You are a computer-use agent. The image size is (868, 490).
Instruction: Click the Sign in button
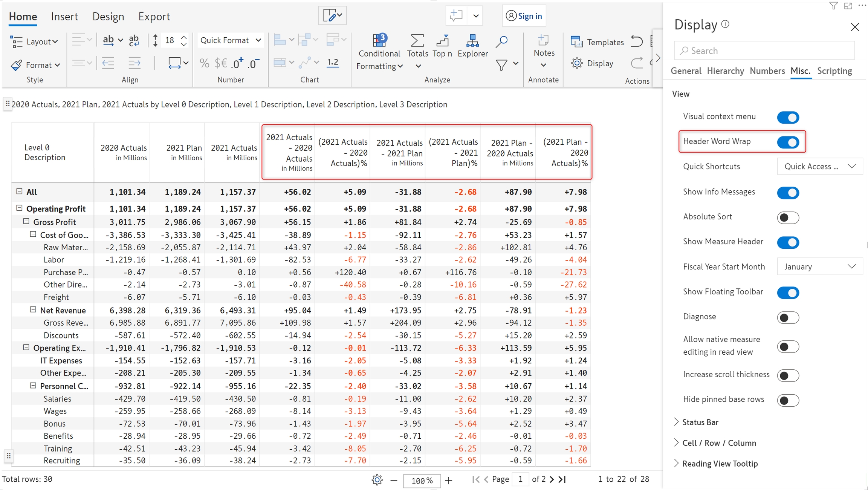[524, 16]
